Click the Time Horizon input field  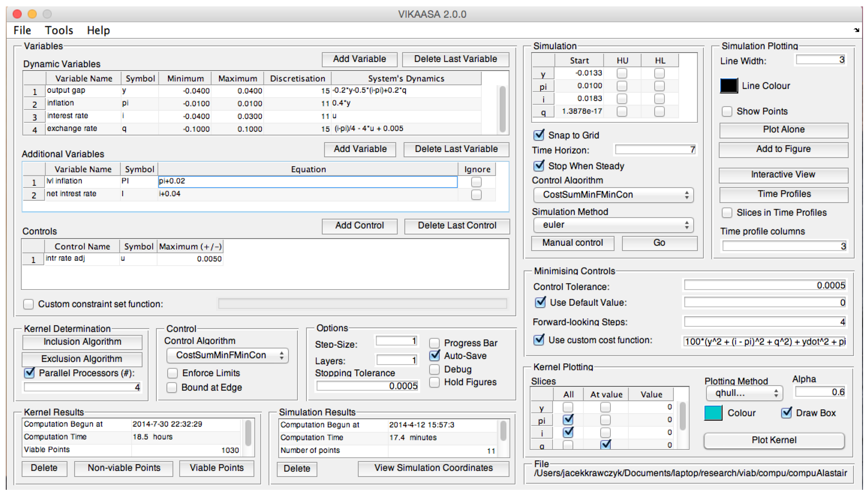point(655,150)
